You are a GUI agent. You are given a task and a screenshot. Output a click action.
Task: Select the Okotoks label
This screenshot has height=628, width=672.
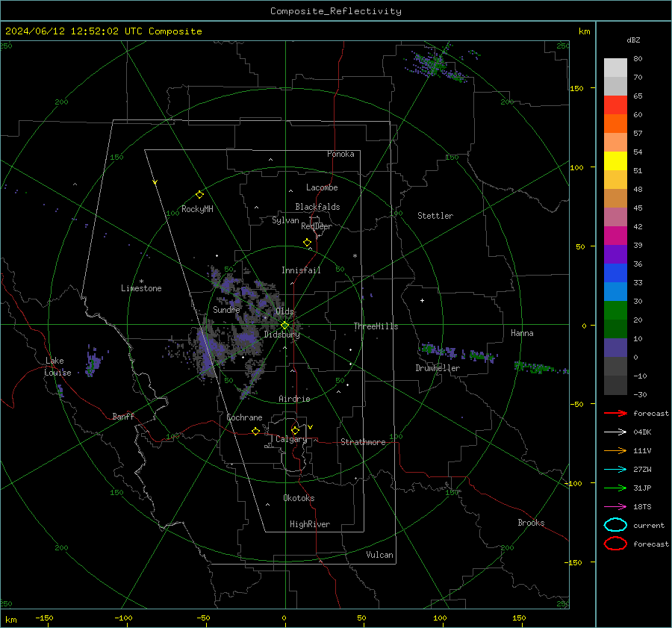(x=299, y=498)
